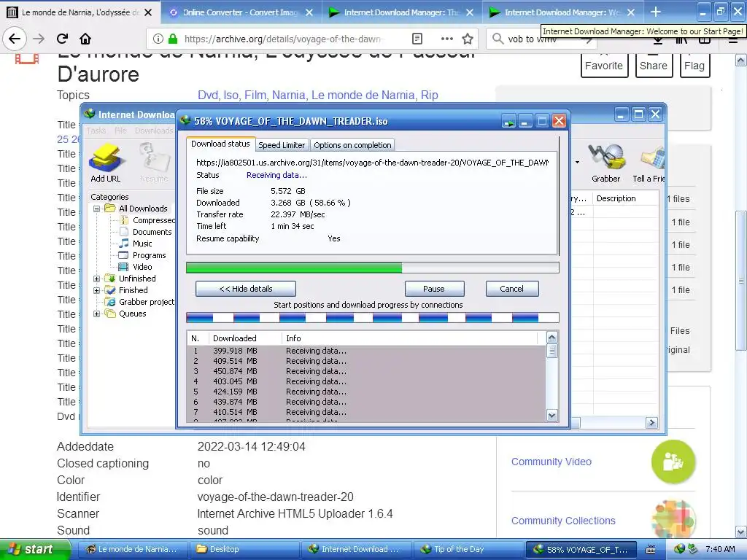Click the Favorite button on archive page
This screenshot has height=560, width=747.
[604, 65]
